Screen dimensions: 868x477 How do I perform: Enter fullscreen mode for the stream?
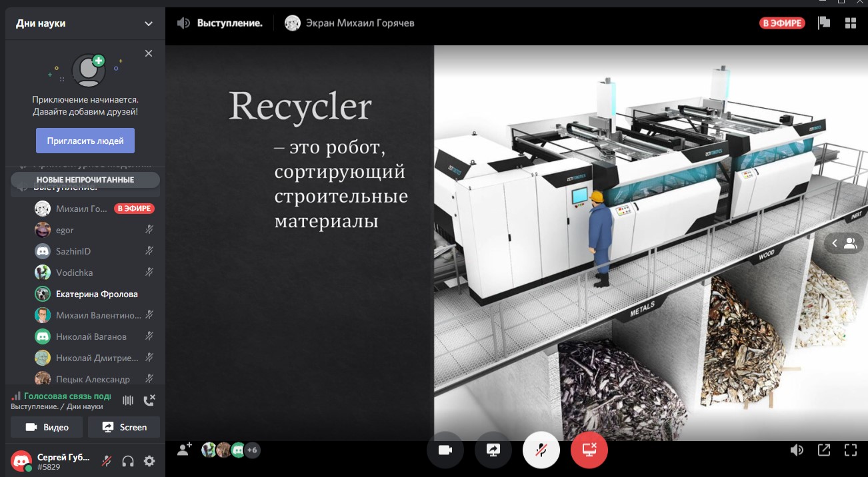coord(850,450)
